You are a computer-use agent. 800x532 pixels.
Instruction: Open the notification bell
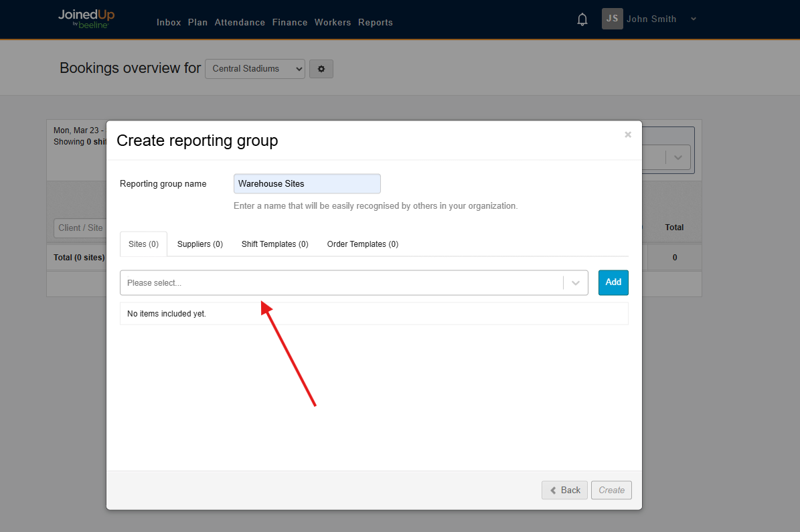tap(582, 19)
